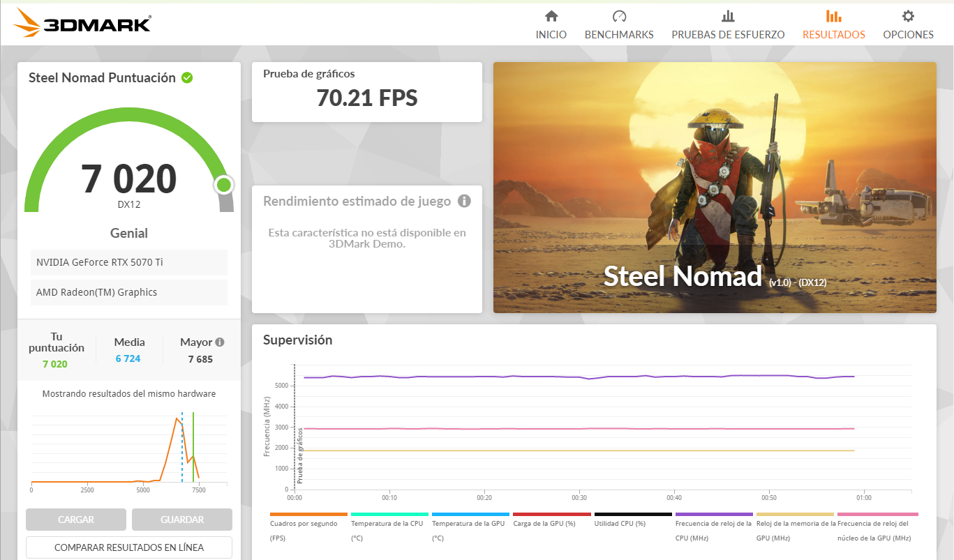The width and height of the screenshot is (954, 560).
Task: Toggle the Temperatura de la CPU legend
Action: [389, 527]
